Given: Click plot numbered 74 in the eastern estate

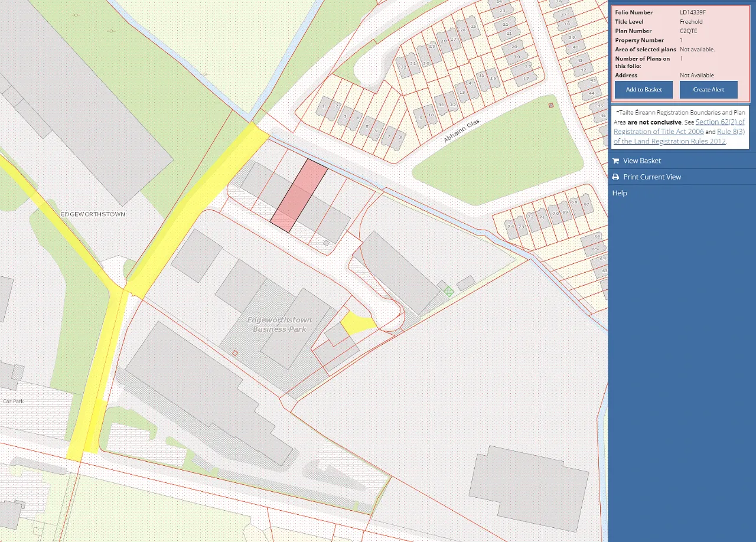Looking at the screenshot, I should point(510,227).
